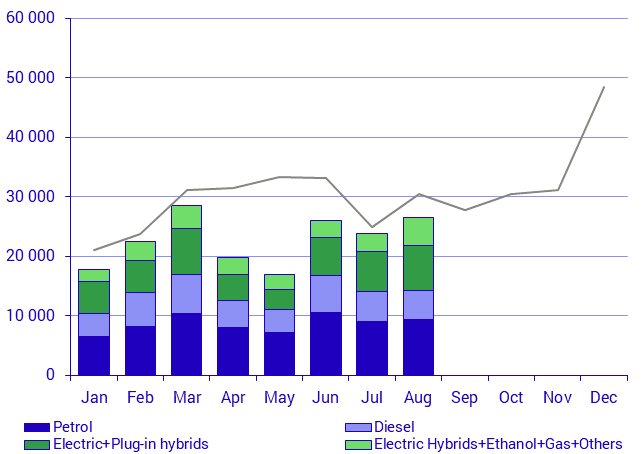This screenshot has width=643, height=454.
Task: Click the '50 000' y-axis value
Action: pyautogui.click(x=30, y=77)
